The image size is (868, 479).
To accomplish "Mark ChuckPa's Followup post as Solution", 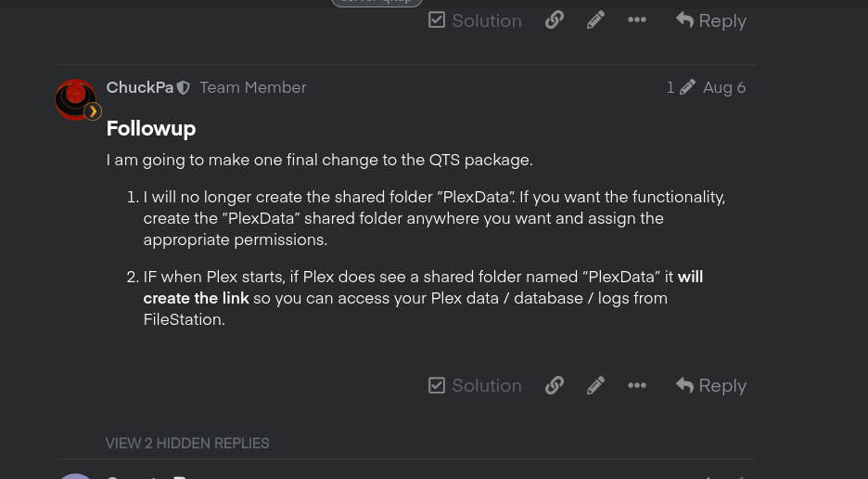I will click(x=475, y=385).
